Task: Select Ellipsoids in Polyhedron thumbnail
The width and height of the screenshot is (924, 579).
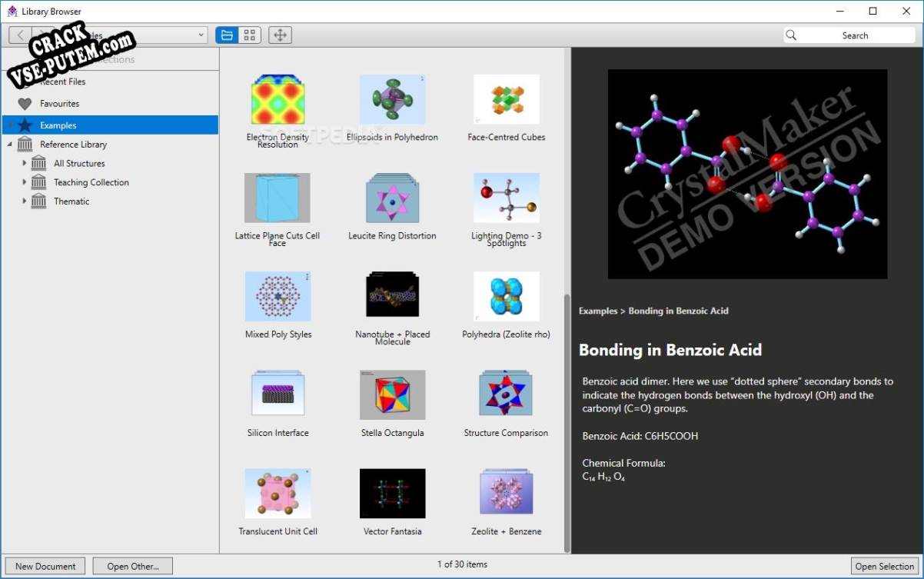Action: [x=392, y=100]
